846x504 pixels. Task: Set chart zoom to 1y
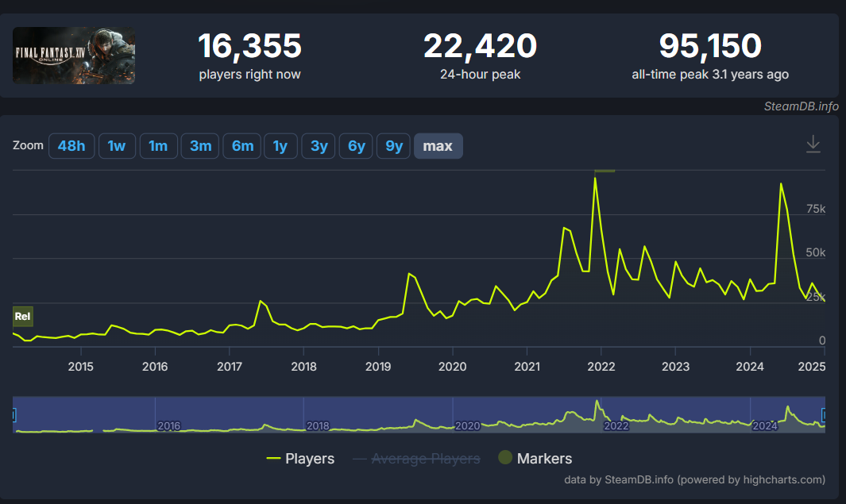point(280,146)
